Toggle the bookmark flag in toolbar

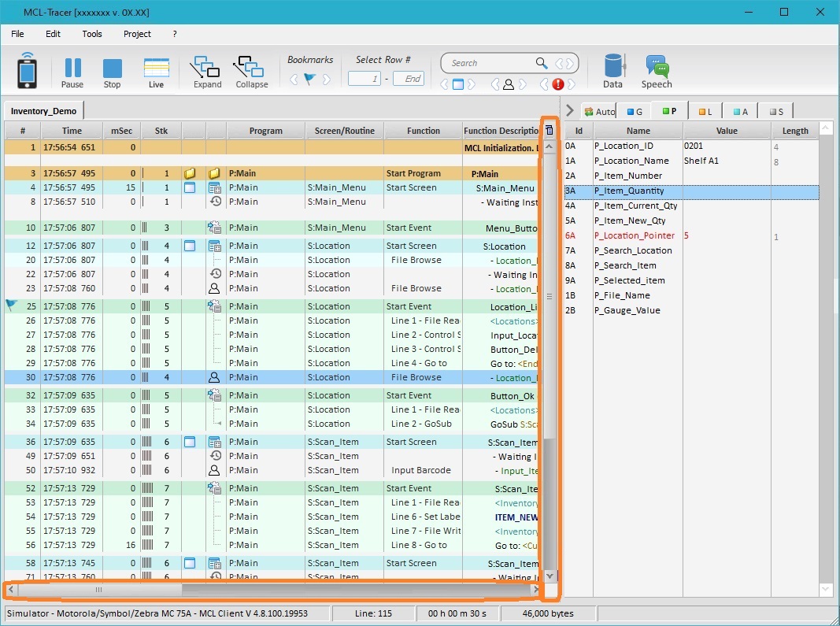point(309,79)
